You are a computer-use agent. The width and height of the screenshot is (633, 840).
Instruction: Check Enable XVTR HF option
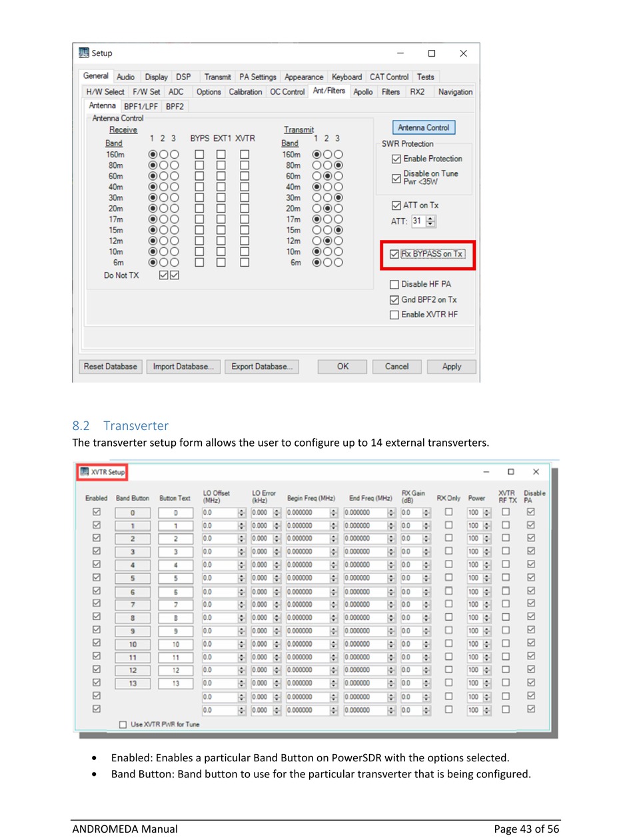pyautogui.click(x=394, y=315)
